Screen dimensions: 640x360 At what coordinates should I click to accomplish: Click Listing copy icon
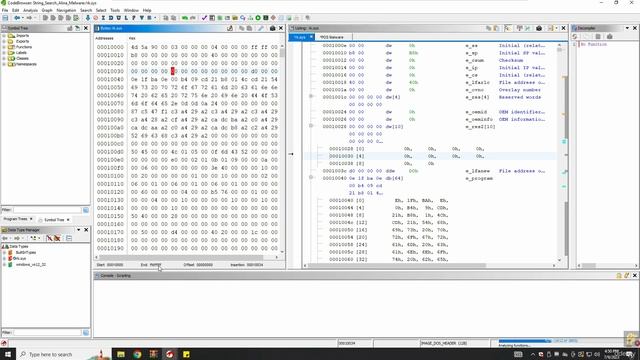[x=489, y=28]
